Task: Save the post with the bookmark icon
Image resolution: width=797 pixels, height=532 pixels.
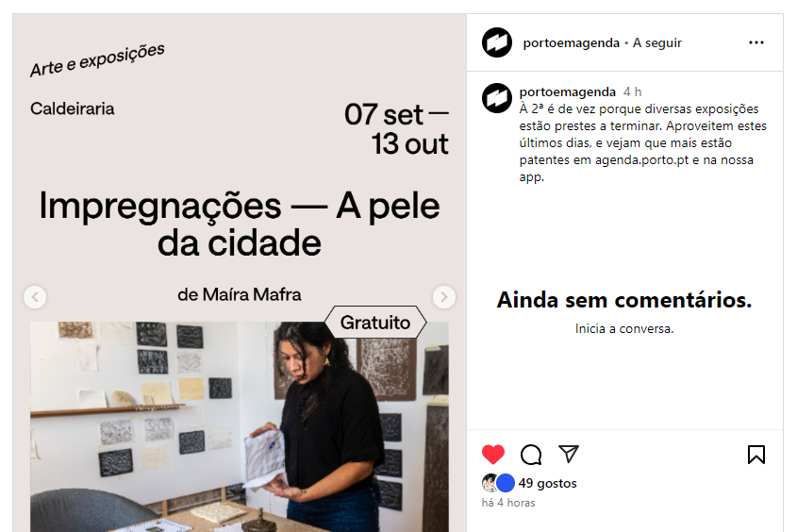Action: click(756, 455)
